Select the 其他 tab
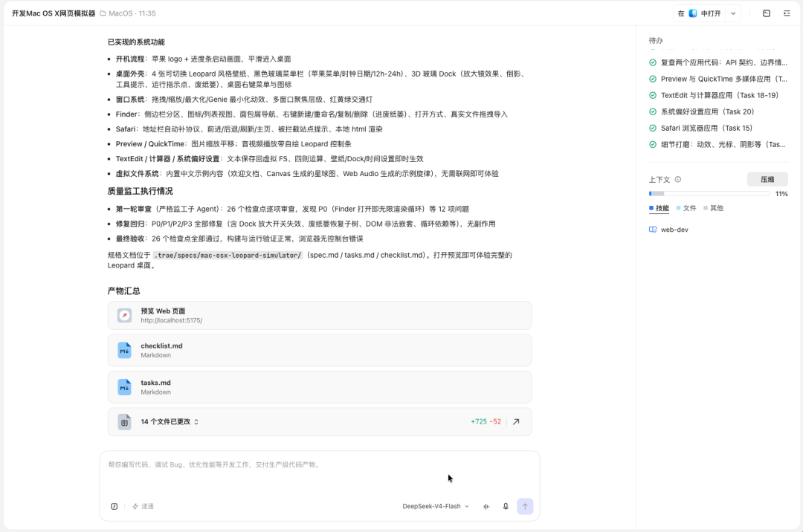803x532 pixels. (713, 208)
